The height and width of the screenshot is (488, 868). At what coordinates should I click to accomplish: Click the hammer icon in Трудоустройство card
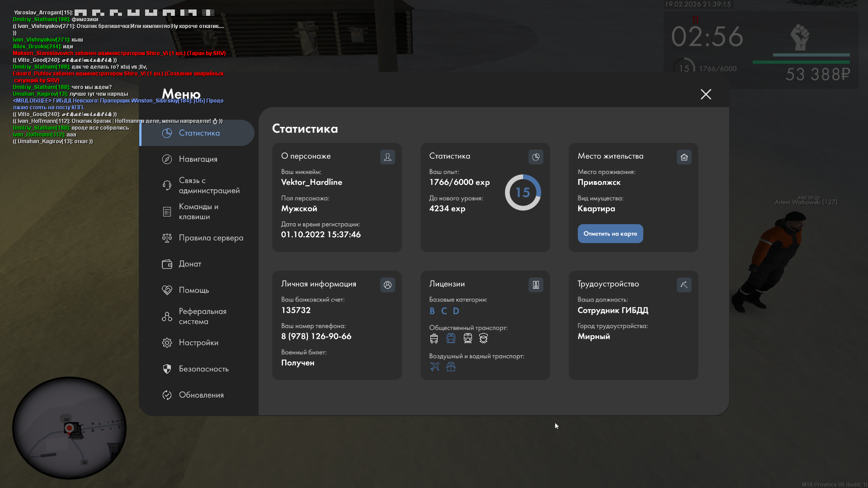[x=684, y=285]
